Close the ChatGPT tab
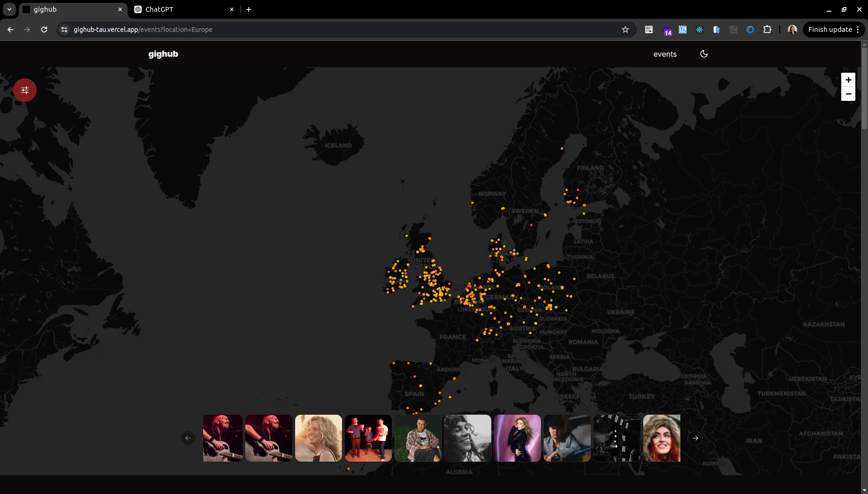The width and height of the screenshot is (868, 494). [x=232, y=9]
